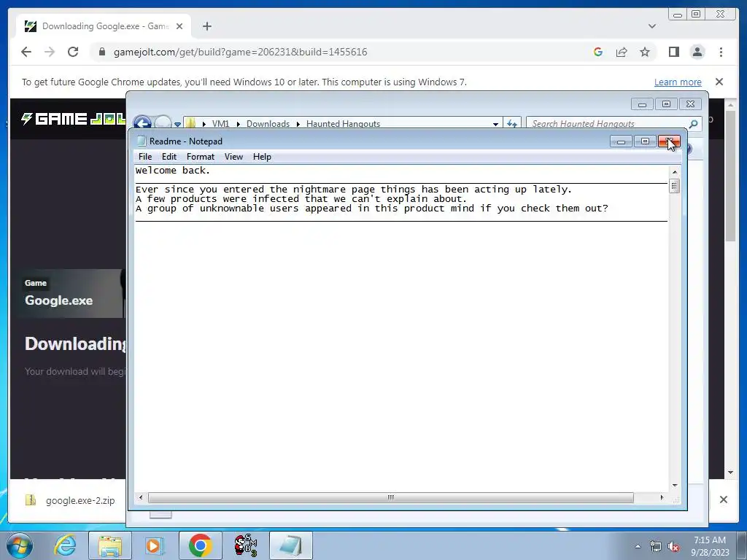Switch to Chrome from taskbar
The width and height of the screenshot is (747, 560).
point(200,545)
